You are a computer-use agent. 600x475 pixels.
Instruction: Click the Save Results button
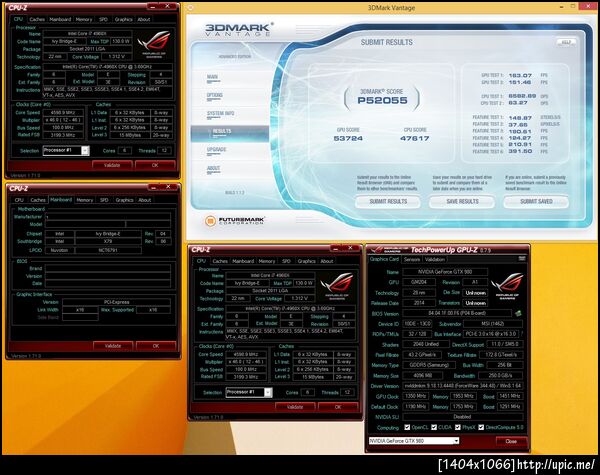462,201
